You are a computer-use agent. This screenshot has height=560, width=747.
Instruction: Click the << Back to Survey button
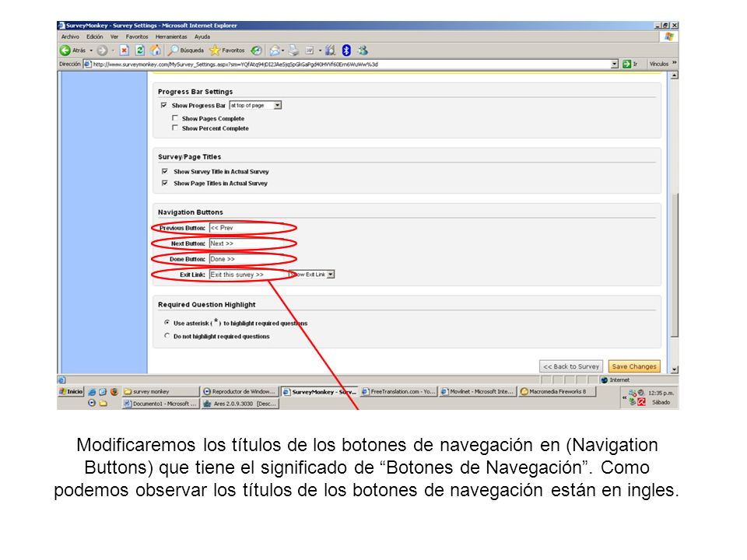(571, 366)
